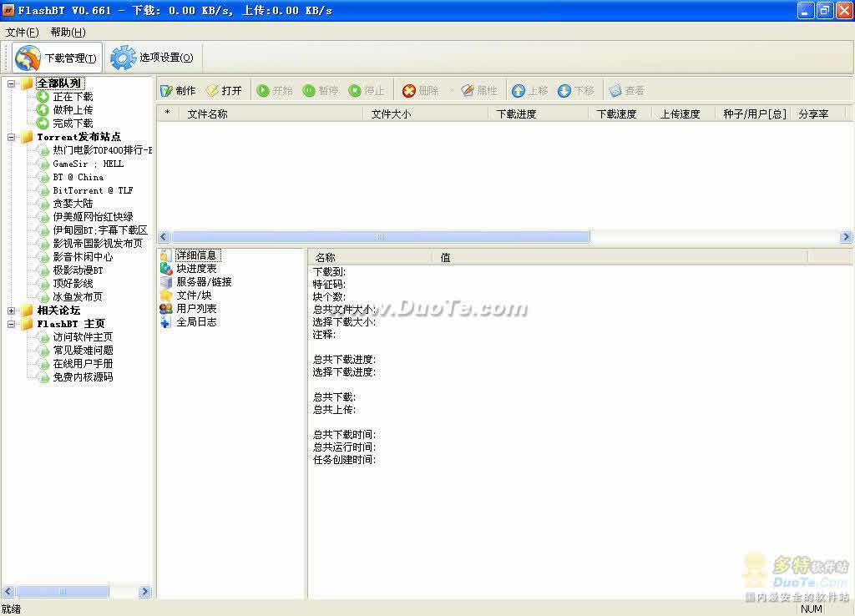Click the task list horizontal scrollbar thumb
Screen dimensions: 855x616
(380, 236)
